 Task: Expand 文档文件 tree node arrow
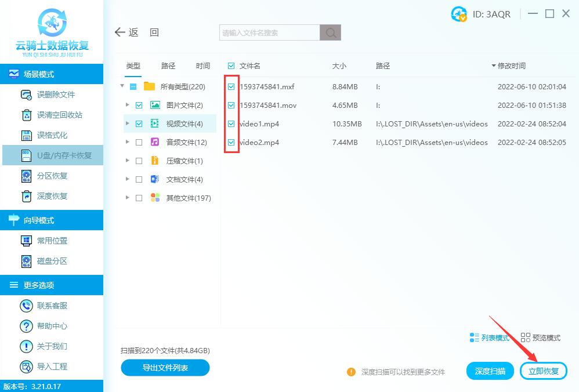128,179
